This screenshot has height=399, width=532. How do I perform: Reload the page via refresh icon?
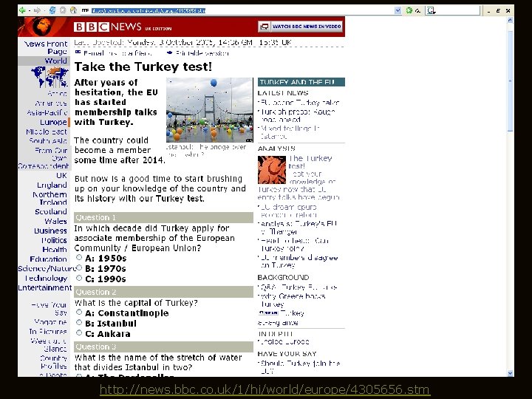pos(52,10)
